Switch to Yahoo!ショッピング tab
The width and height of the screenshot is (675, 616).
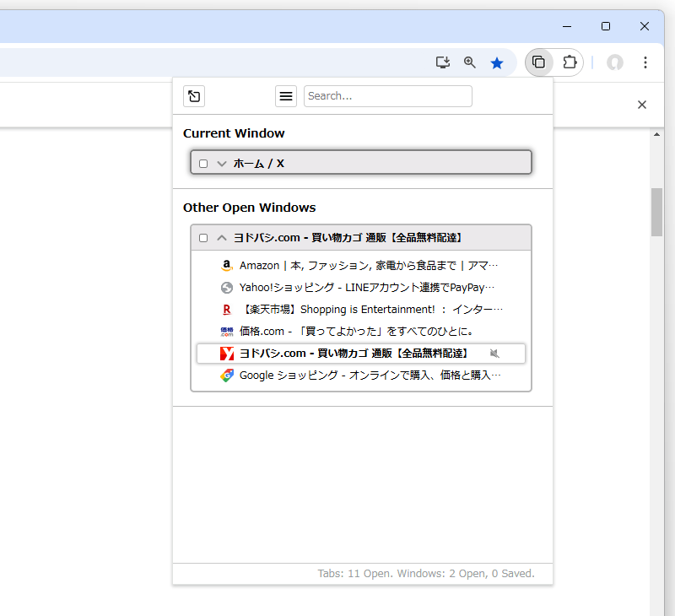[361, 288]
